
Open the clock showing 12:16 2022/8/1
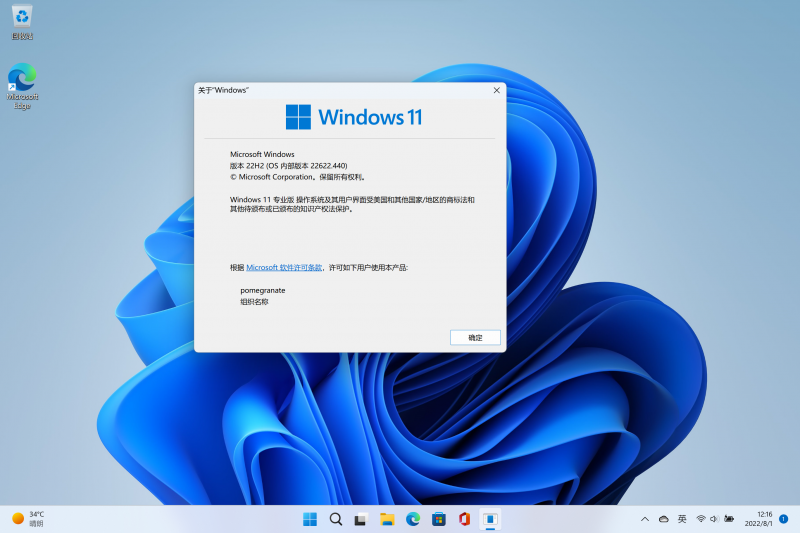(x=758, y=519)
